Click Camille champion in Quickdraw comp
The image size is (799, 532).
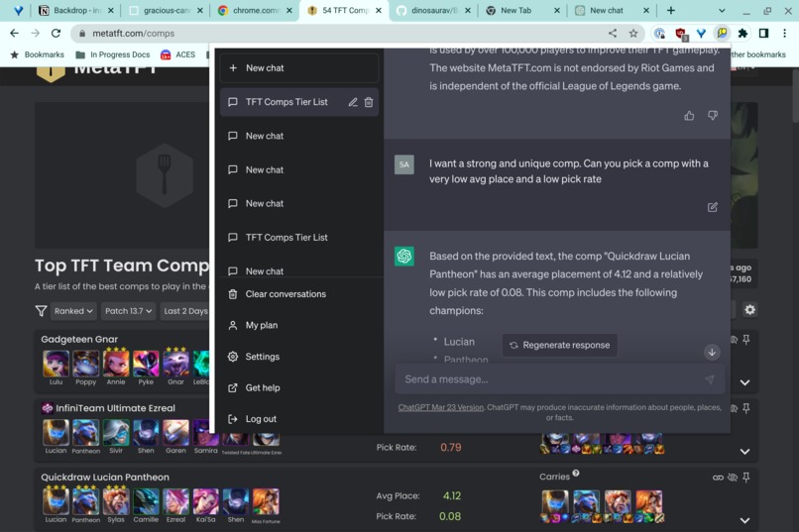click(x=146, y=501)
